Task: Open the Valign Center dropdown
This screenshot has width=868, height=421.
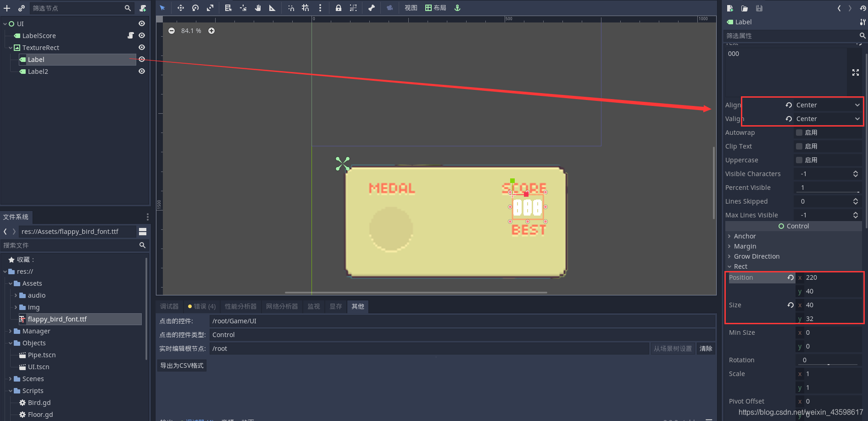Action: (828, 119)
